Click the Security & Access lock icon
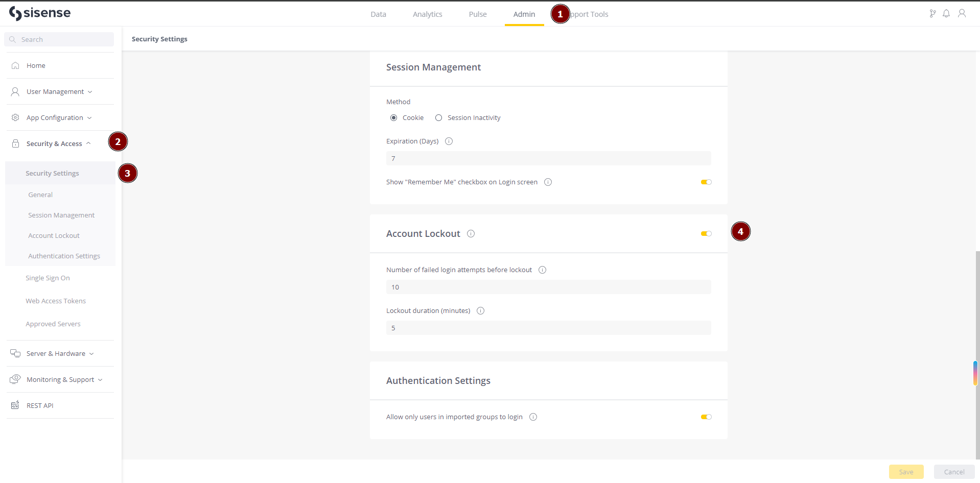 15,143
